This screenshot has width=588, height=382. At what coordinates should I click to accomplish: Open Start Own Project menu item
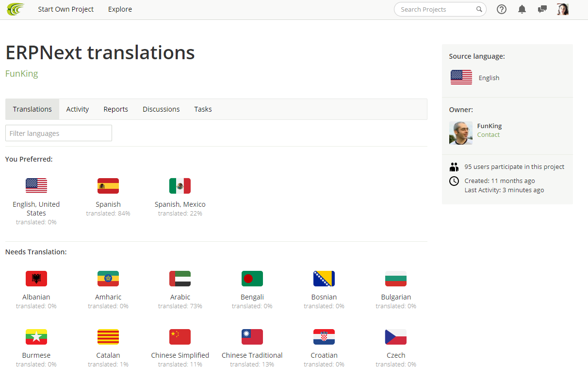point(66,9)
